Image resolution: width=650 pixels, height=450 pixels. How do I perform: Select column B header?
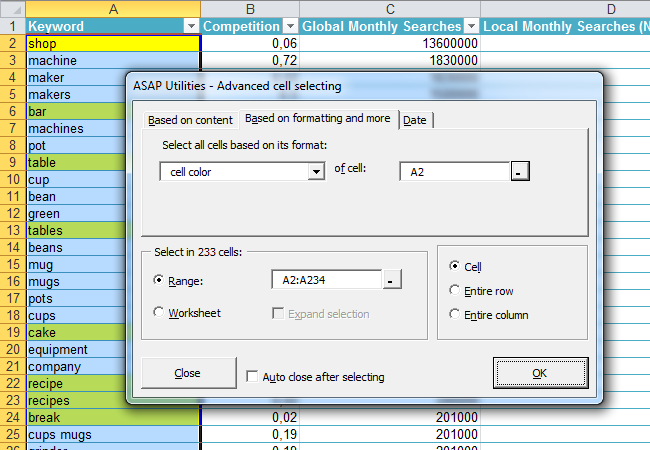point(250,9)
